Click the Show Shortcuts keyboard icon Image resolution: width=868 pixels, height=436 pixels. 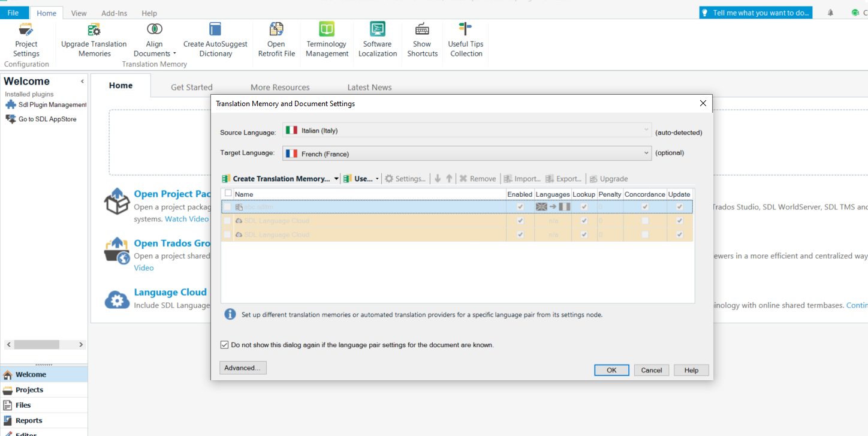click(422, 29)
